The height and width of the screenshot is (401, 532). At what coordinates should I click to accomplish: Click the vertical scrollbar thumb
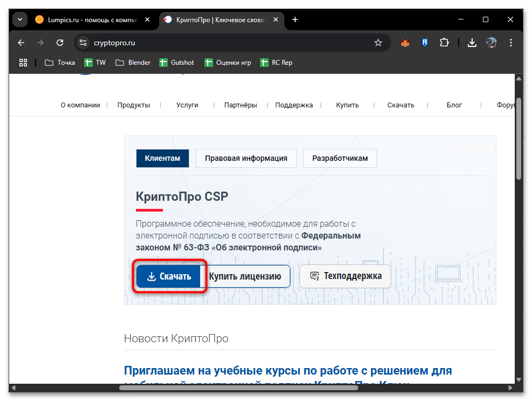pyautogui.click(x=519, y=138)
